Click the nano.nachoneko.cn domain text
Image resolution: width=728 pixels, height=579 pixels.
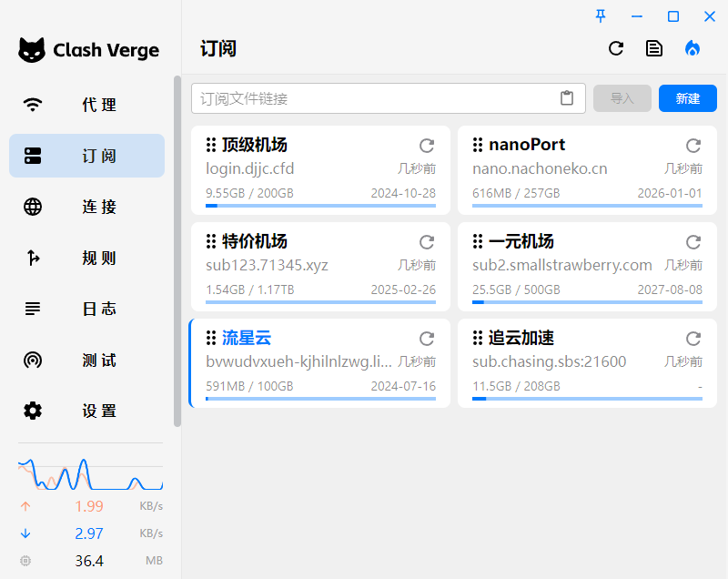click(540, 168)
